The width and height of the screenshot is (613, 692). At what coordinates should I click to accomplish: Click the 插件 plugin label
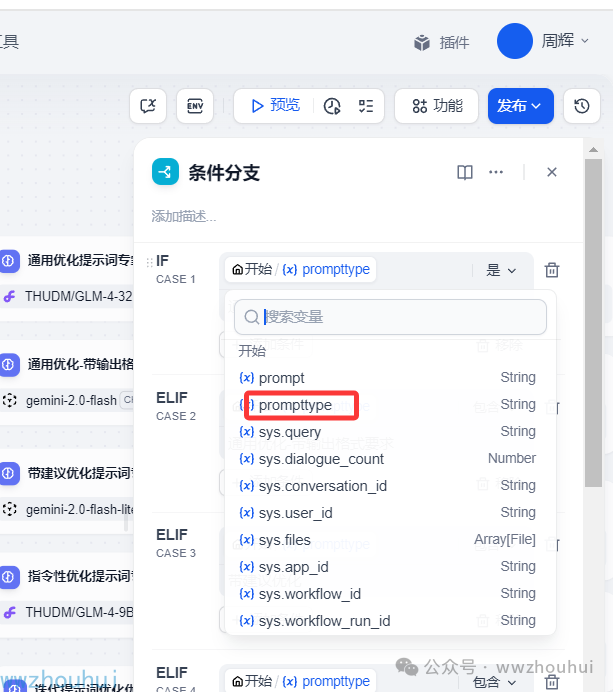pyautogui.click(x=454, y=43)
